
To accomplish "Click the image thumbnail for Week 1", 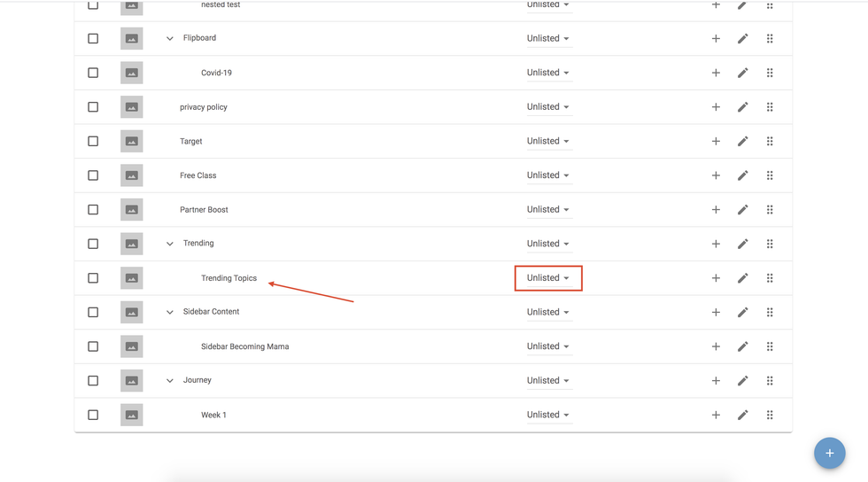I will pyautogui.click(x=131, y=415).
